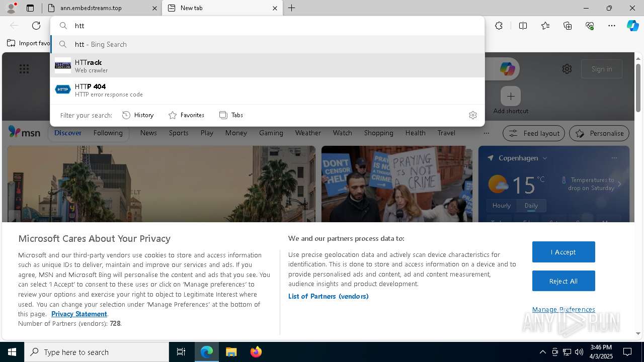The height and width of the screenshot is (362, 644).
Task: Open the Play category
Action: click(x=207, y=133)
